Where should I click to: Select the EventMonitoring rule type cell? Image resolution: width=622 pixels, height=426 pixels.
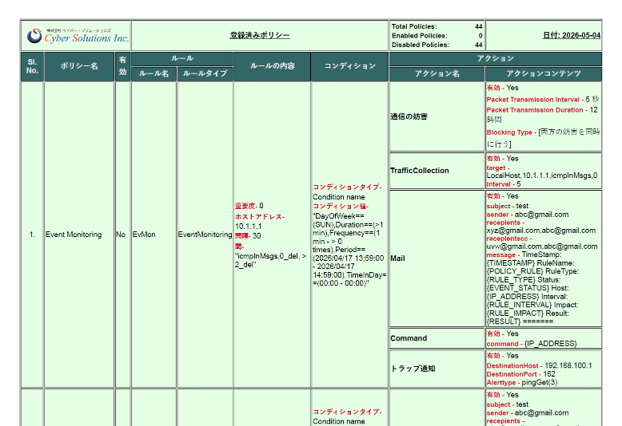click(205, 235)
